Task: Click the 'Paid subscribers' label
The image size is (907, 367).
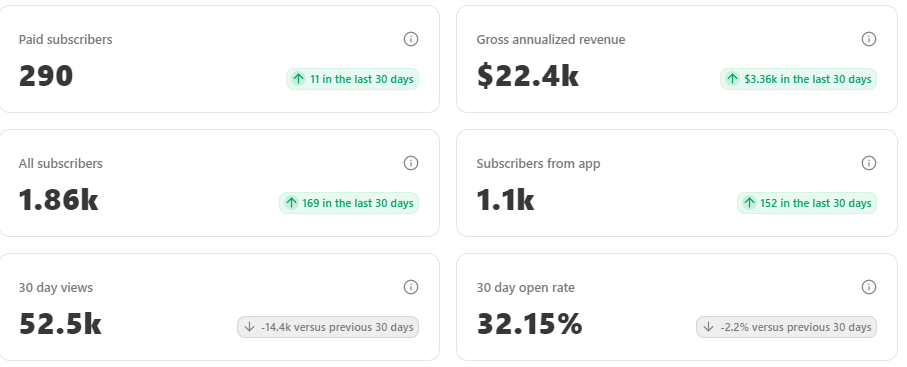Action: [x=65, y=39]
